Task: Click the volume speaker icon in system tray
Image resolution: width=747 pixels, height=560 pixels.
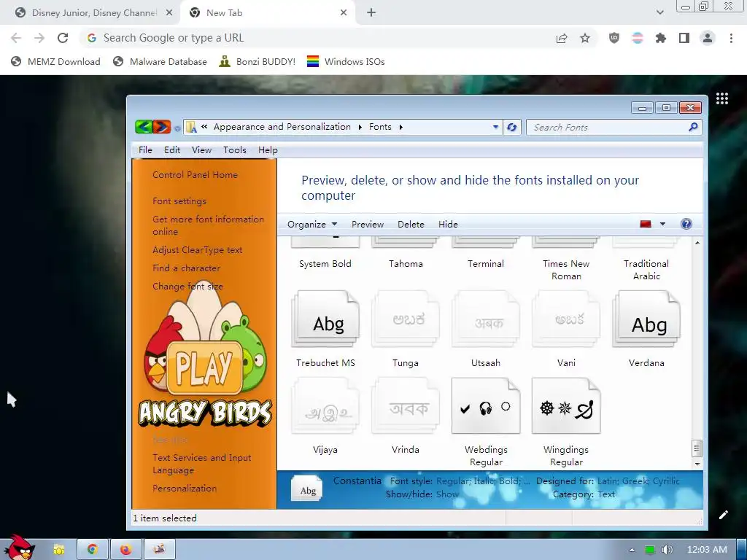Action: [x=667, y=550]
